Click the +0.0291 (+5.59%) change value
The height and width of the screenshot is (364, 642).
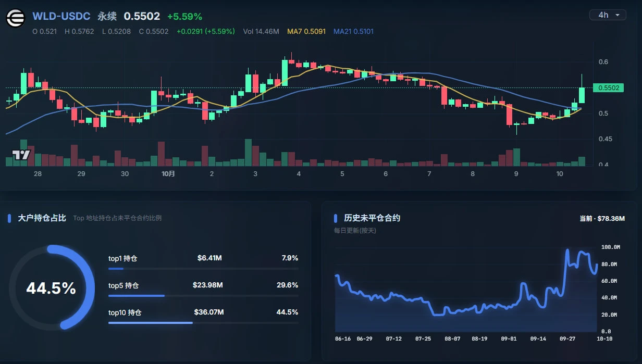tap(206, 31)
